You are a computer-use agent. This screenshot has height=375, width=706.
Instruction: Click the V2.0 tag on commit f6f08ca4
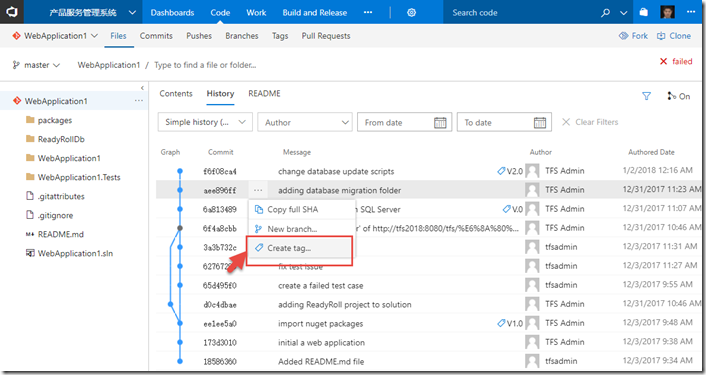point(510,171)
